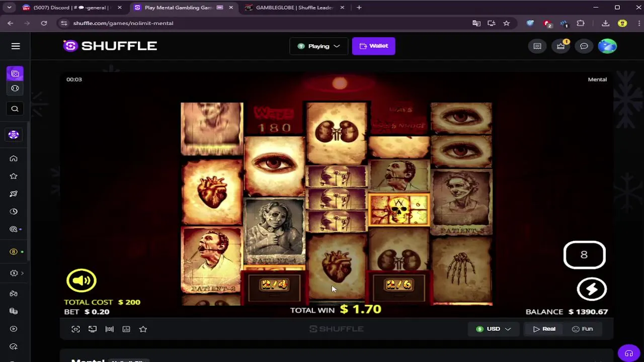Open the sidebar search icon

[15, 109]
